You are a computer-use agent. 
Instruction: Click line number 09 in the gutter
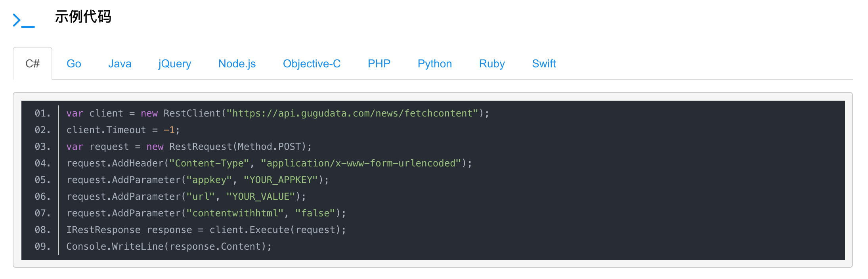42,247
